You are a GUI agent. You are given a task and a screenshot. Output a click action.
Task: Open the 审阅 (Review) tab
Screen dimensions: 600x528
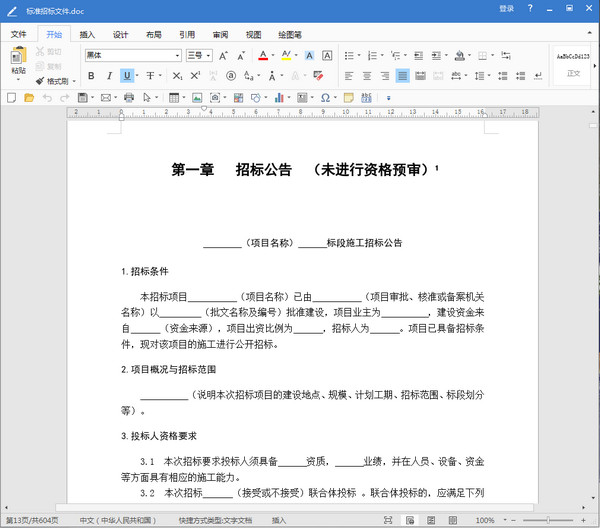pyautogui.click(x=220, y=34)
